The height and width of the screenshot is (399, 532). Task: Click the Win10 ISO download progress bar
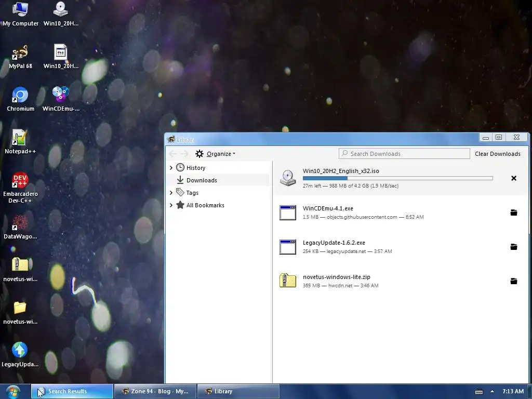tap(397, 178)
